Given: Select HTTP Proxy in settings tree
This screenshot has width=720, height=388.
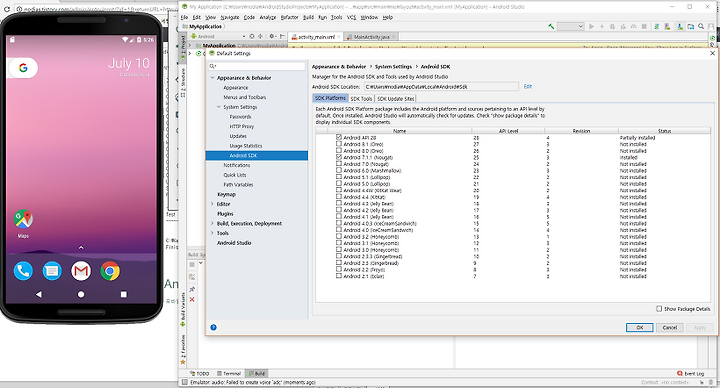Looking at the screenshot, I should coord(242,126).
